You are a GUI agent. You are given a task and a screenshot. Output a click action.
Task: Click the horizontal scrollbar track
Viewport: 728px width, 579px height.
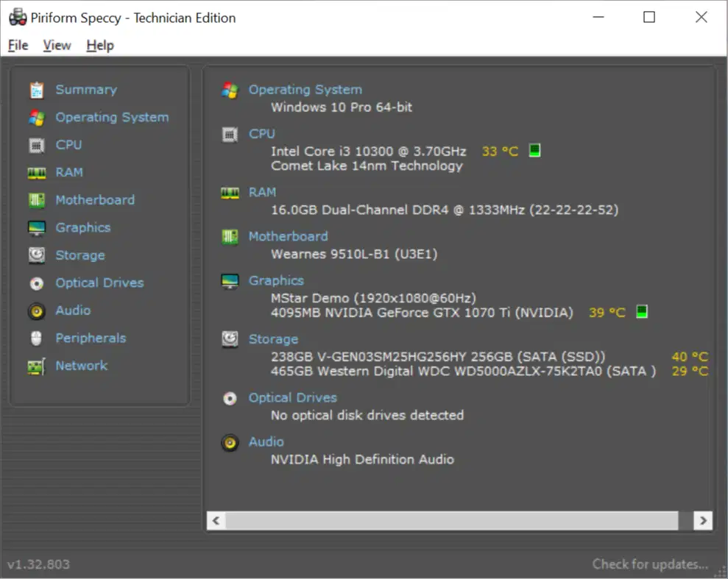pyautogui.click(x=456, y=520)
